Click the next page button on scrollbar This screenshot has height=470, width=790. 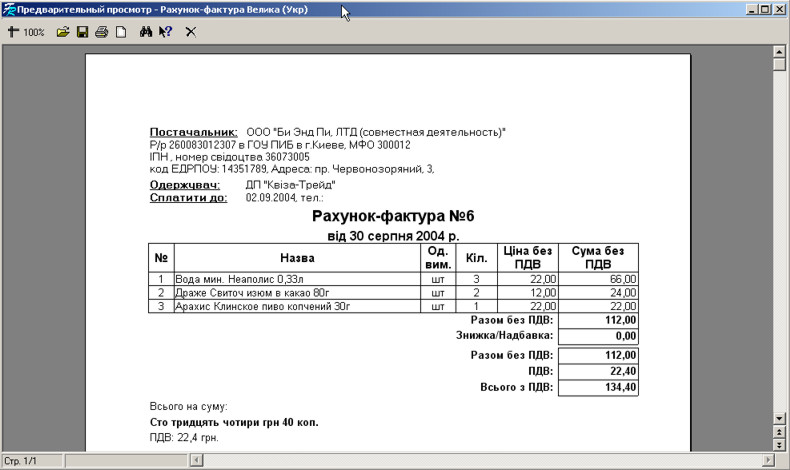tap(780, 444)
